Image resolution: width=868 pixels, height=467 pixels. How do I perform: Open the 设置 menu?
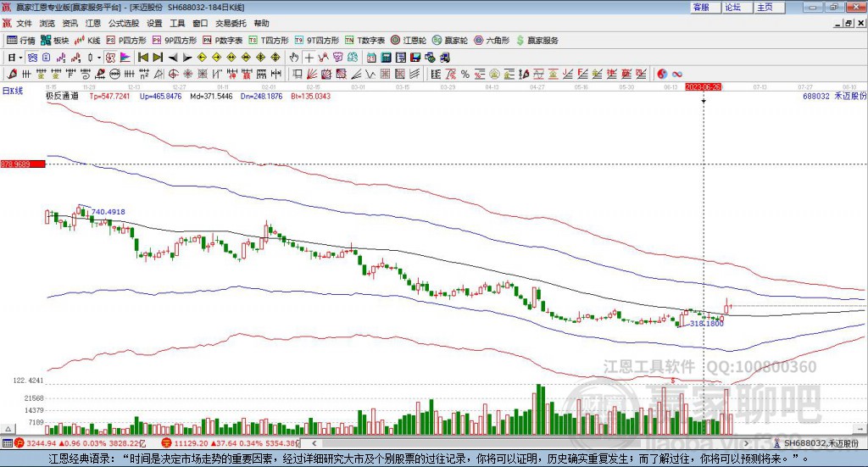click(154, 23)
